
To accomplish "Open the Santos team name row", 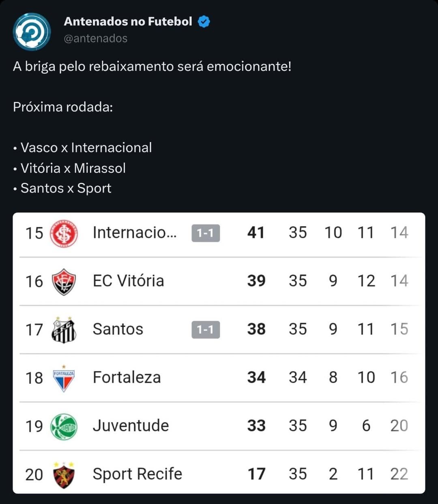I will 118,329.
